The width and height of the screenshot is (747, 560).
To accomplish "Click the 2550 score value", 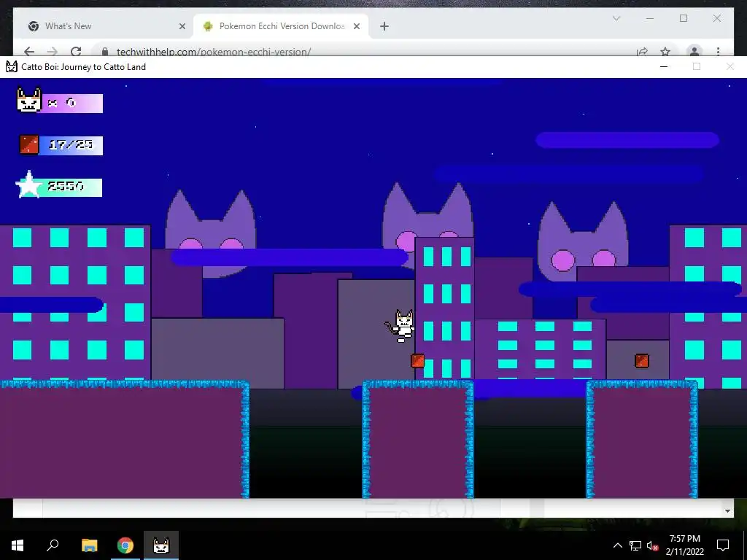I will tap(66, 186).
